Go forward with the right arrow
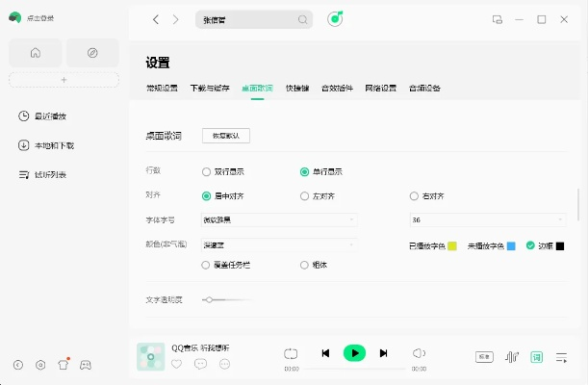Screen dimensions: 588x385 point(175,19)
